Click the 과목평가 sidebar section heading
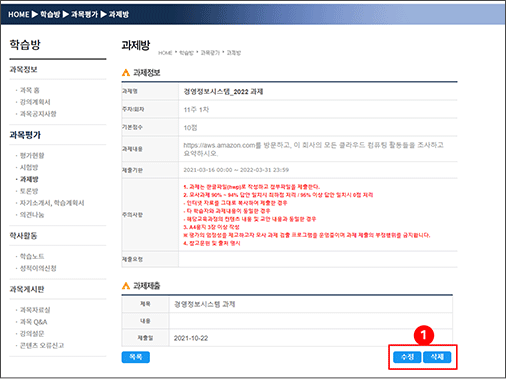Viewport: 506px width, 379px height. (25, 135)
